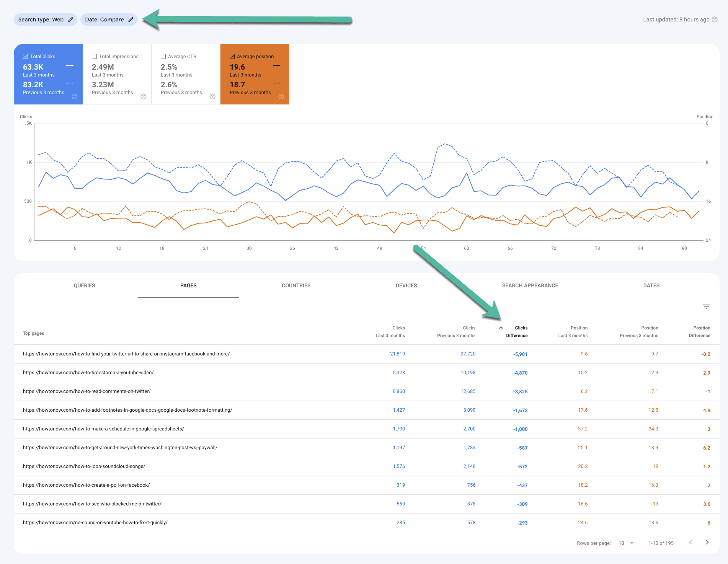Open the how-to-read-comments-on-twitter page row
Viewport: 728px width, 564px height.
[87, 391]
